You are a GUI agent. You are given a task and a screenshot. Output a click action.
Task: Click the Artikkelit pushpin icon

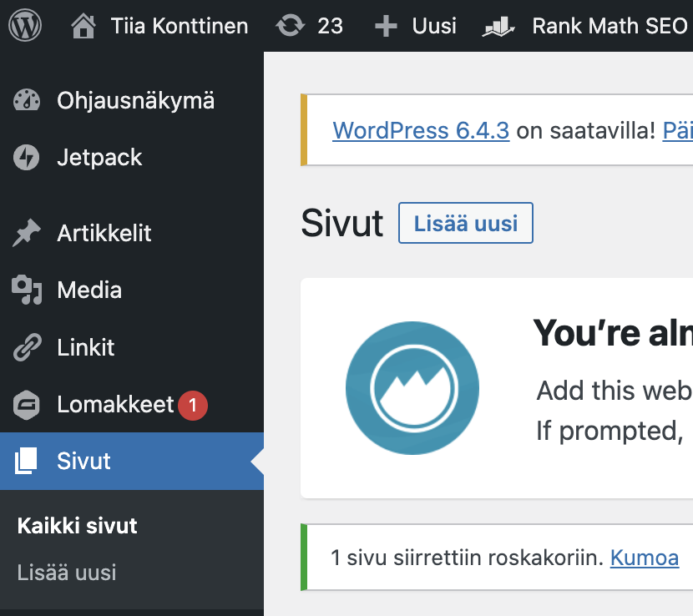[27, 234]
